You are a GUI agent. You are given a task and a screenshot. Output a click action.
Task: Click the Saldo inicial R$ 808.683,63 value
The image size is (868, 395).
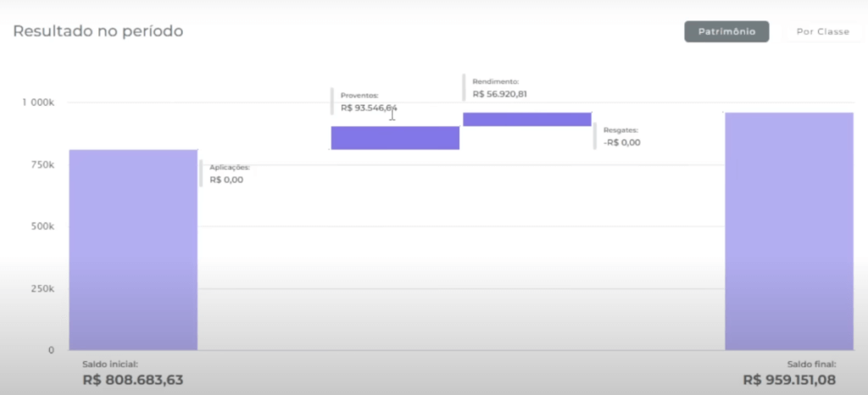(x=133, y=380)
